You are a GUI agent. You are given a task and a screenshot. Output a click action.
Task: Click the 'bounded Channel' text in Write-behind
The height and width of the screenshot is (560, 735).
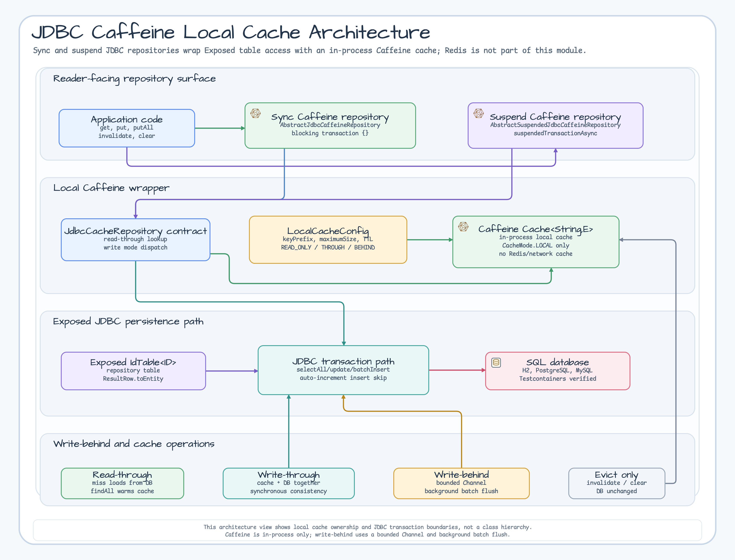[x=461, y=483]
